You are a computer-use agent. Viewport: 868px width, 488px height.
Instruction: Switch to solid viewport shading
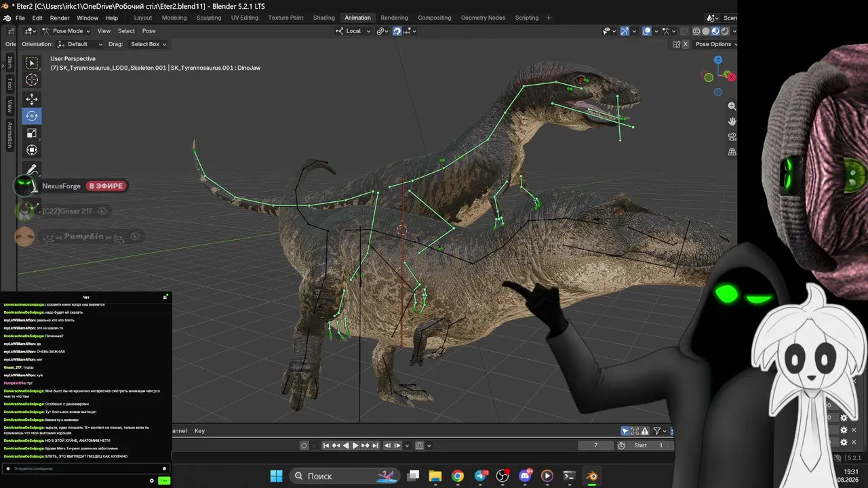pos(706,30)
